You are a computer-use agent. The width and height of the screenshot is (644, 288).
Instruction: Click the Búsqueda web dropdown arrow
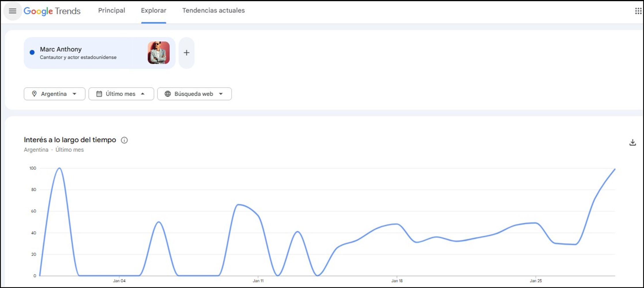coord(221,94)
